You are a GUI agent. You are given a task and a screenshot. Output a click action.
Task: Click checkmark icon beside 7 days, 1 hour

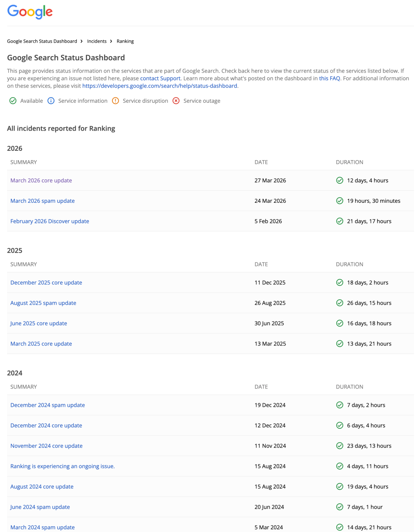pyautogui.click(x=339, y=507)
